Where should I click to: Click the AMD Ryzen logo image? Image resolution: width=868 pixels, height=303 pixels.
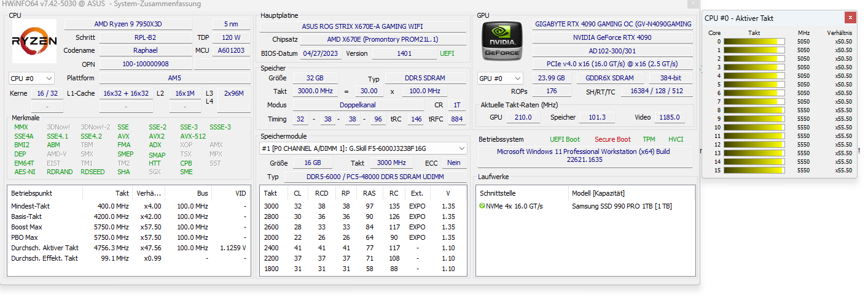coord(34,42)
